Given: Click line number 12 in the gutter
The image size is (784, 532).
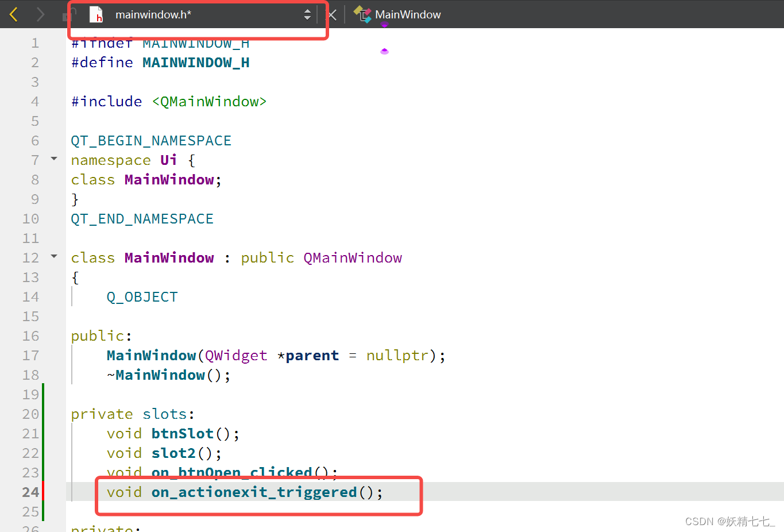Looking at the screenshot, I should 30,258.
